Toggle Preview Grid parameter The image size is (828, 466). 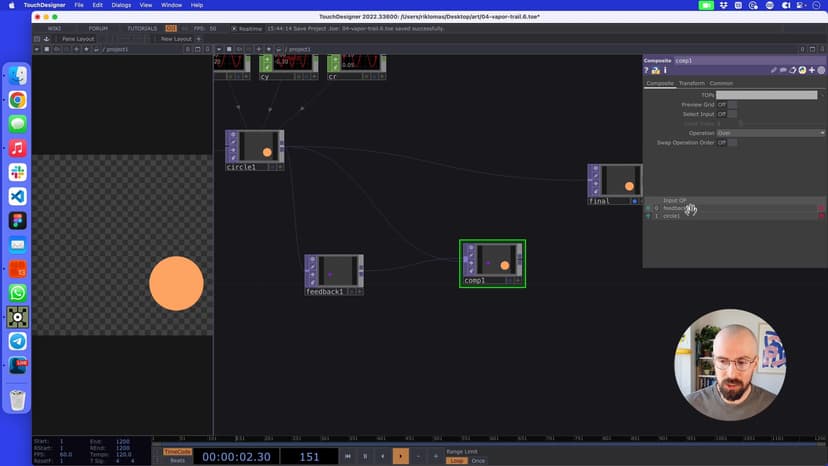(x=733, y=104)
